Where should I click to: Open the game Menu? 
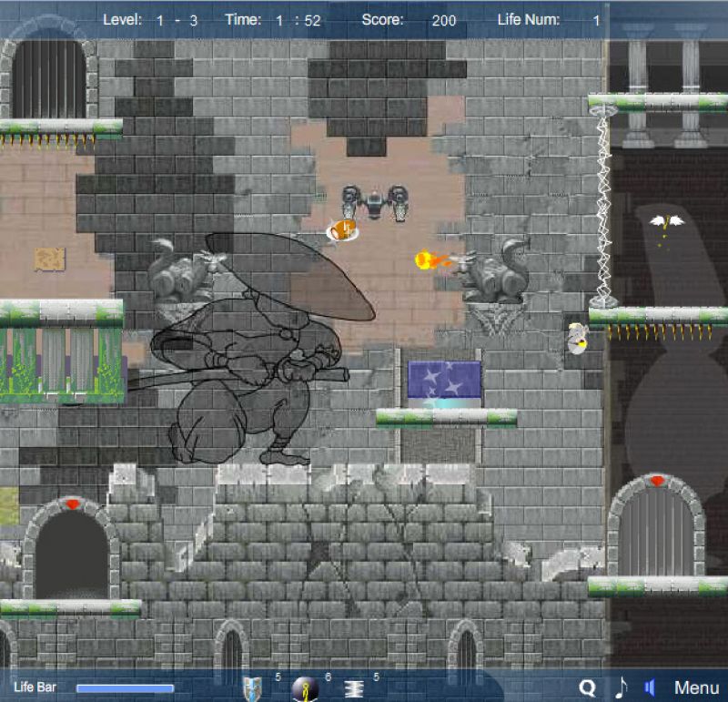696,687
